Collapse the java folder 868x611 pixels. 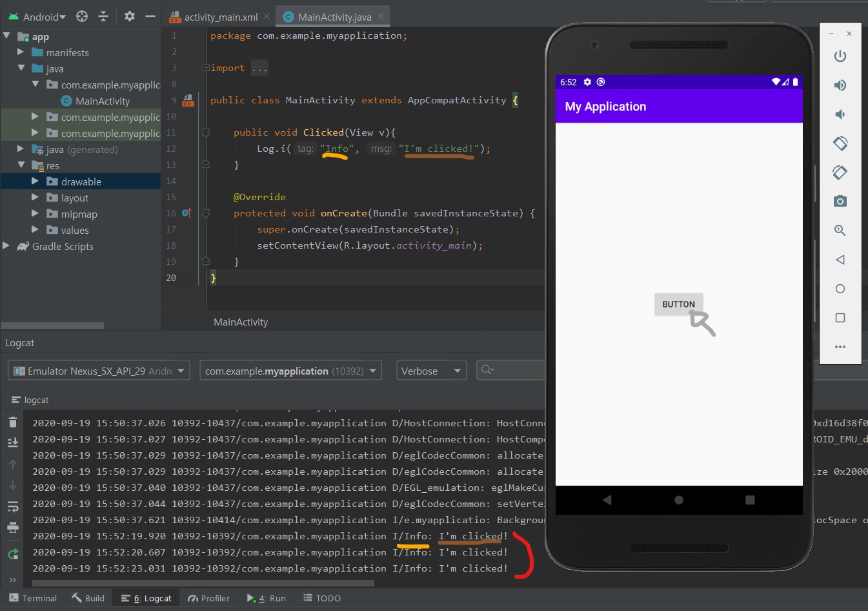click(x=21, y=68)
